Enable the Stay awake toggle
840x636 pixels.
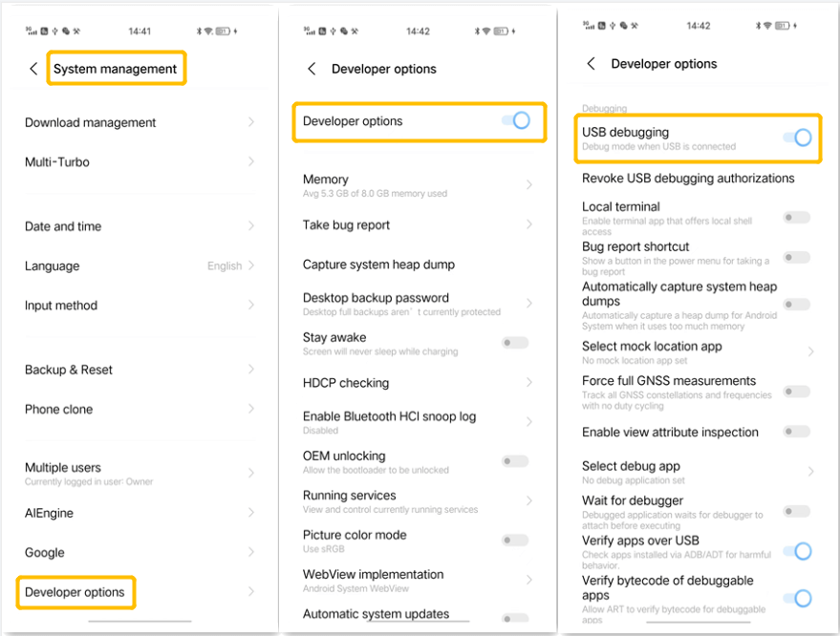point(515,343)
